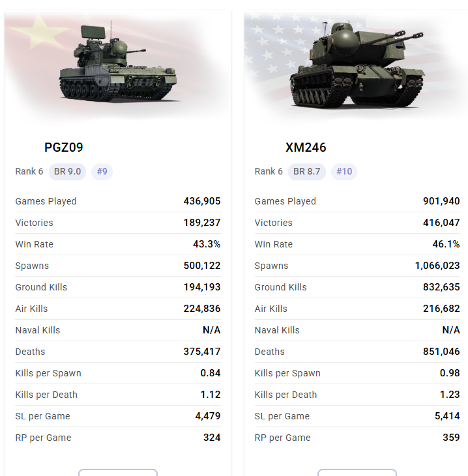Click PGZ09 Air Kills row label
This screenshot has width=468, height=476.
click(31, 309)
